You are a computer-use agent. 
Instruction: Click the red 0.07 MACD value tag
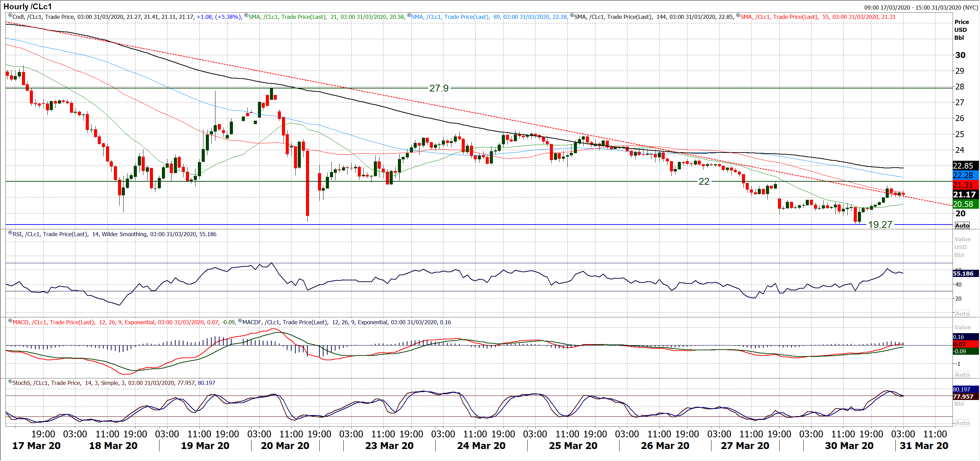coord(965,344)
